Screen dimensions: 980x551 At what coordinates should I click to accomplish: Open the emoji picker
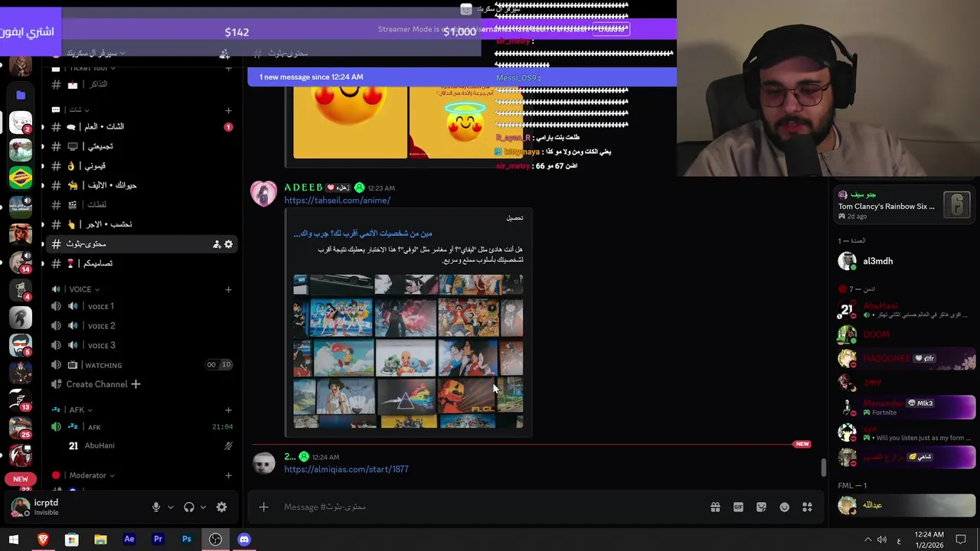pyautogui.click(x=784, y=507)
